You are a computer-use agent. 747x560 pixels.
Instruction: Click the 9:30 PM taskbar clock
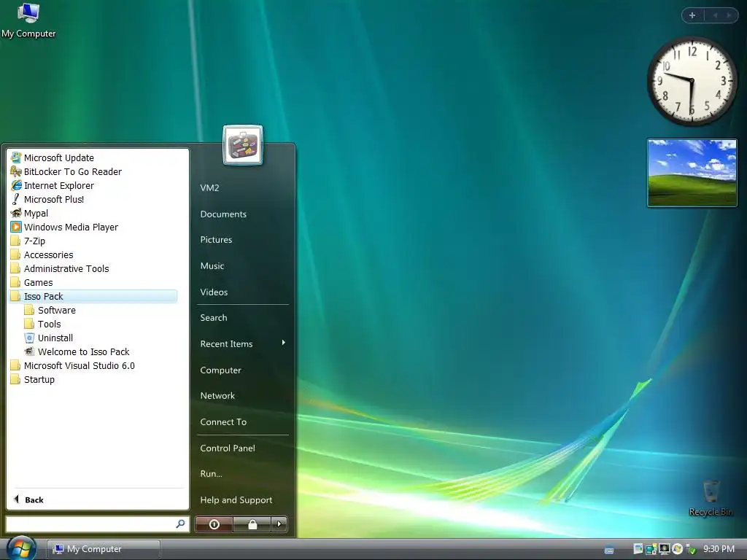pyautogui.click(x=719, y=549)
